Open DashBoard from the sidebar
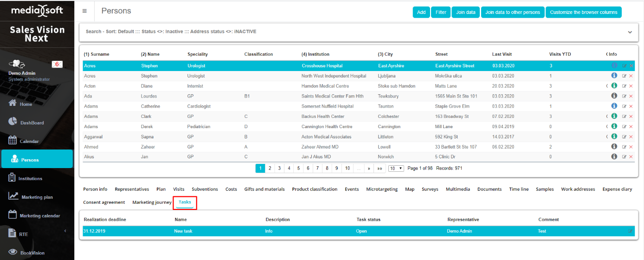The image size is (644, 260). coord(32,123)
